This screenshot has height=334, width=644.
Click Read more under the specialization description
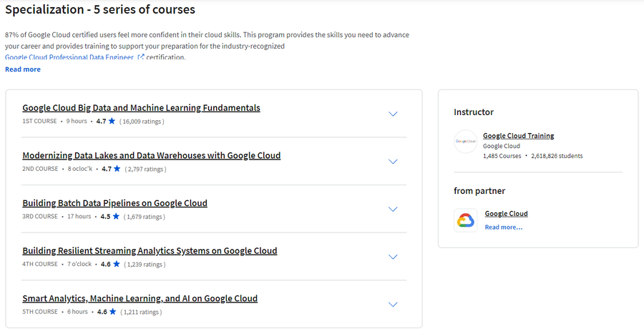coord(23,69)
